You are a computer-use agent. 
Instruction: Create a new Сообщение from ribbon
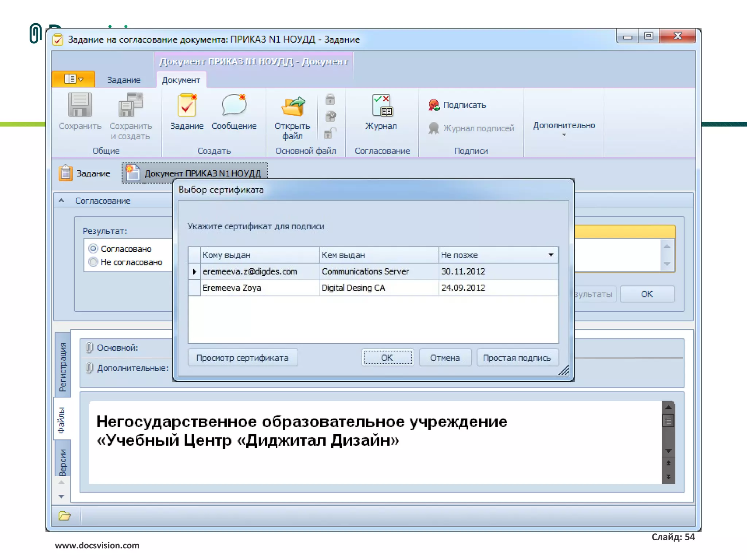coord(234,112)
